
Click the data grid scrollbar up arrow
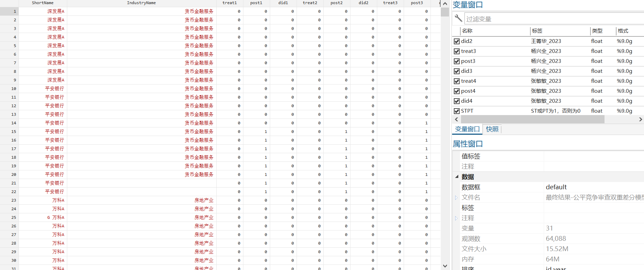click(x=445, y=4)
